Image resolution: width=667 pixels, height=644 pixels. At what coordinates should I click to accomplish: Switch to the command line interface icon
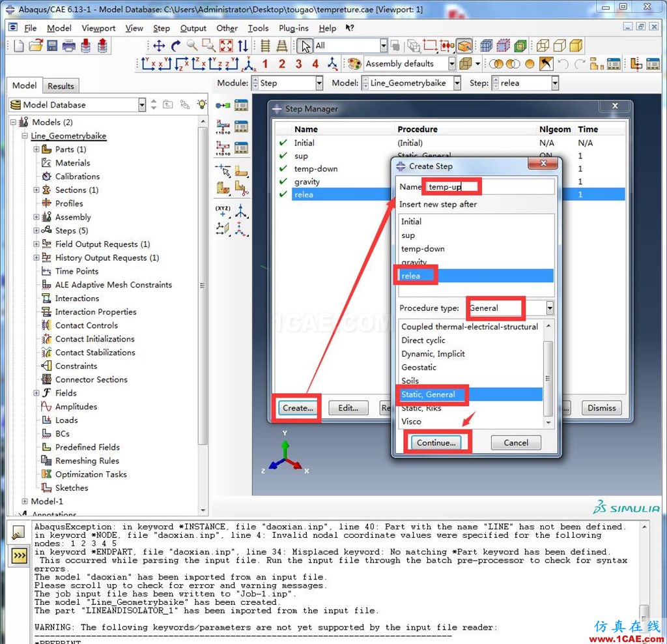[x=19, y=556]
